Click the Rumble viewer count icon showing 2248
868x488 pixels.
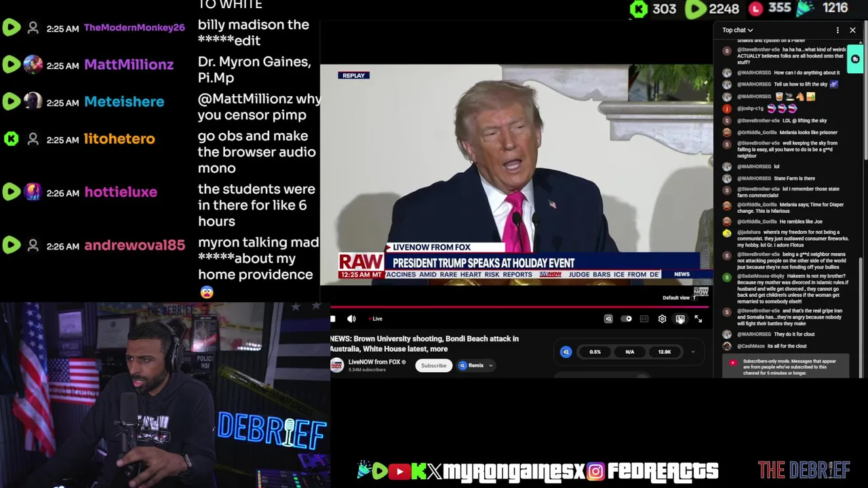695,9
